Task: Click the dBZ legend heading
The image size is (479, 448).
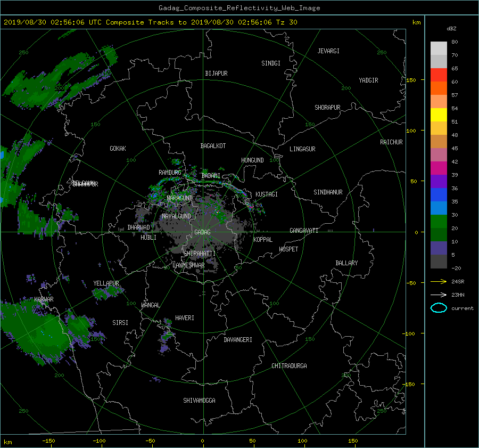Action: [451, 29]
